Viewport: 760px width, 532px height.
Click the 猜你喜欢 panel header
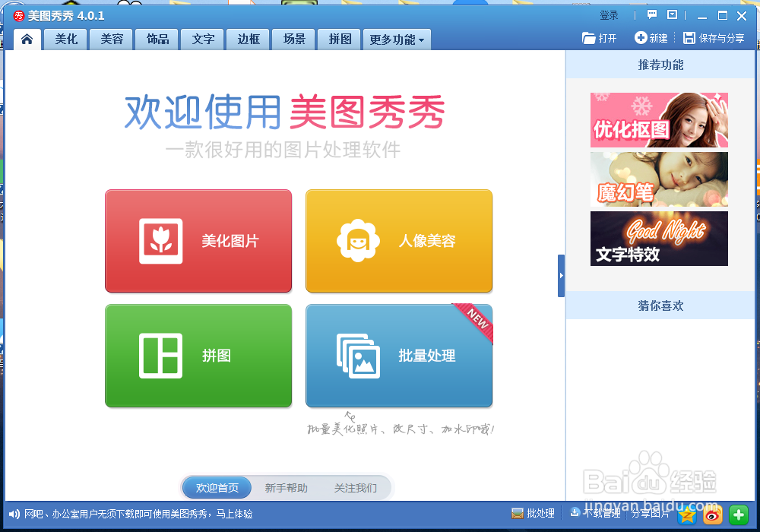click(x=660, y=306)
